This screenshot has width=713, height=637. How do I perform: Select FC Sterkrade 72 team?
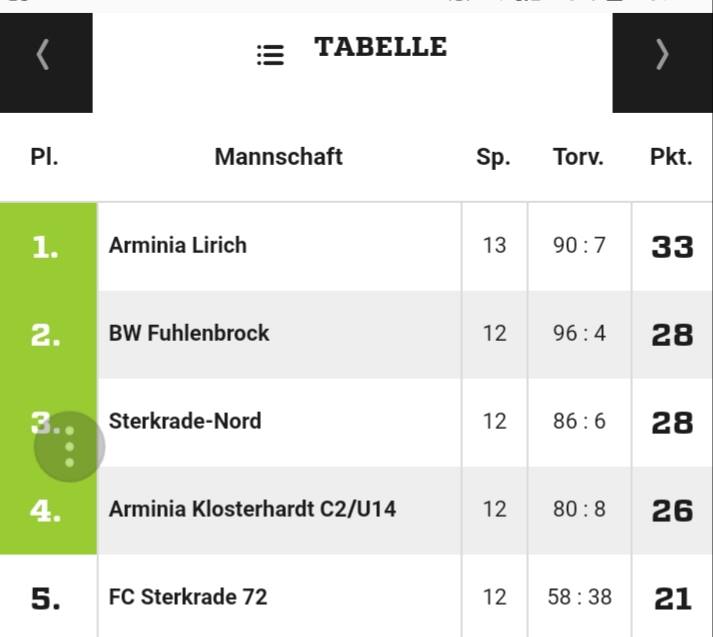188,597
